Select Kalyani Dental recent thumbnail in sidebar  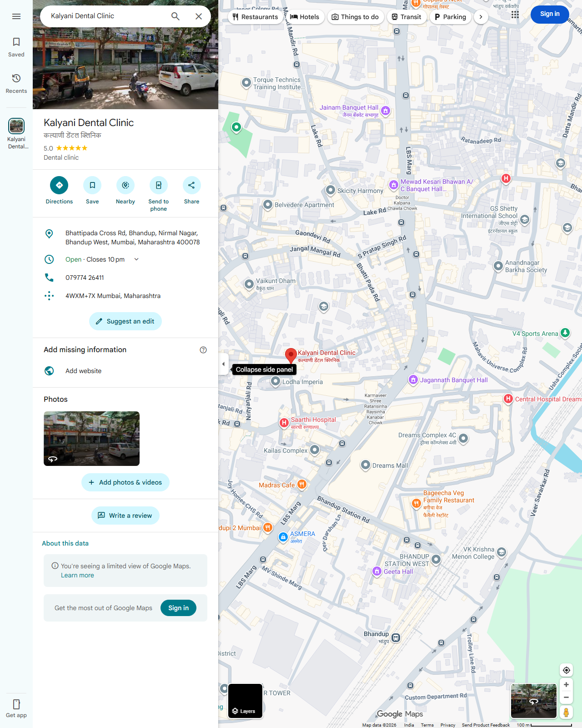[x=16, y=133]
